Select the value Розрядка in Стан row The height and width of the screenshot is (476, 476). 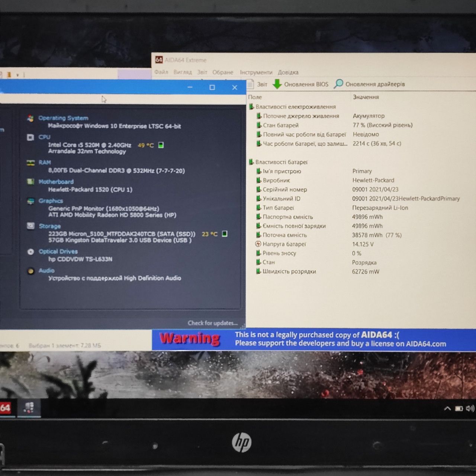tap(364, 263)
